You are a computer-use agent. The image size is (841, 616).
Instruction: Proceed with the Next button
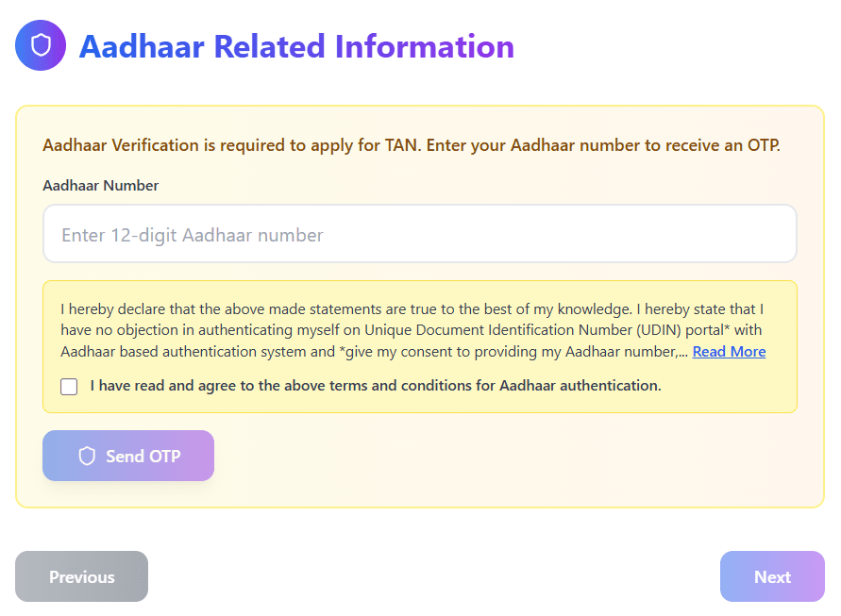pyautogui.click(x=771, y=576)
